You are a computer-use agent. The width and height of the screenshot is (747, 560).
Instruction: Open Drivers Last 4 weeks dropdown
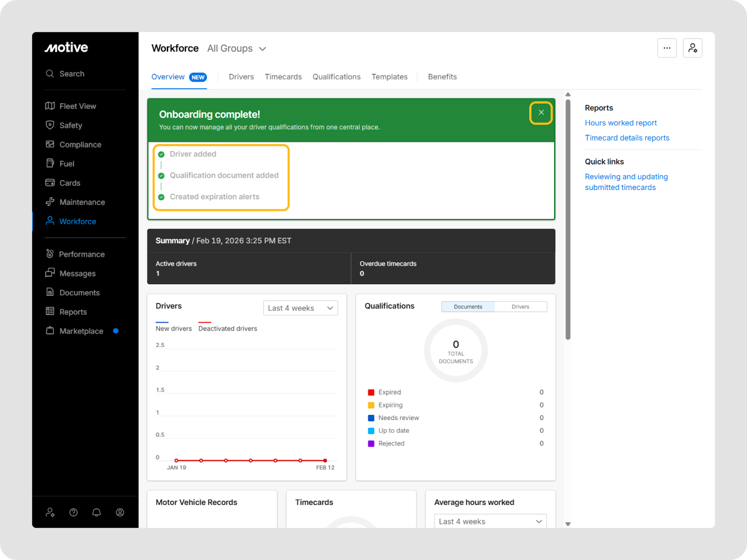click(300, 308)
